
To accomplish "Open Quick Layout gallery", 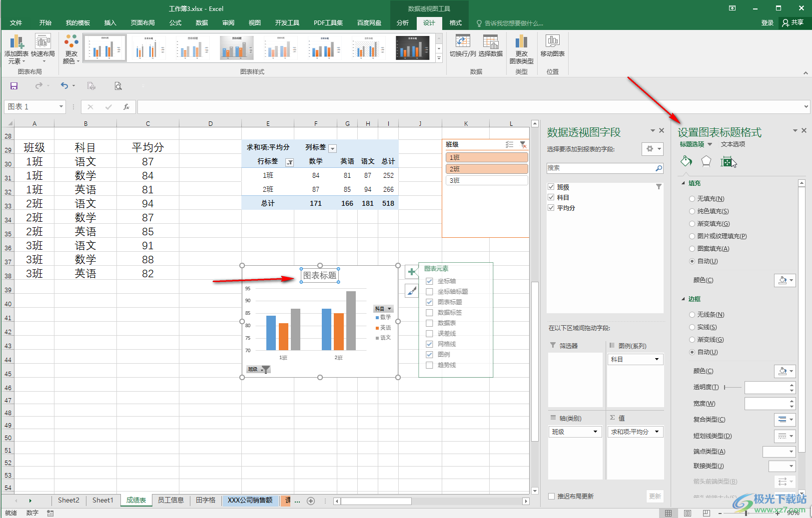I will point(43,49).
